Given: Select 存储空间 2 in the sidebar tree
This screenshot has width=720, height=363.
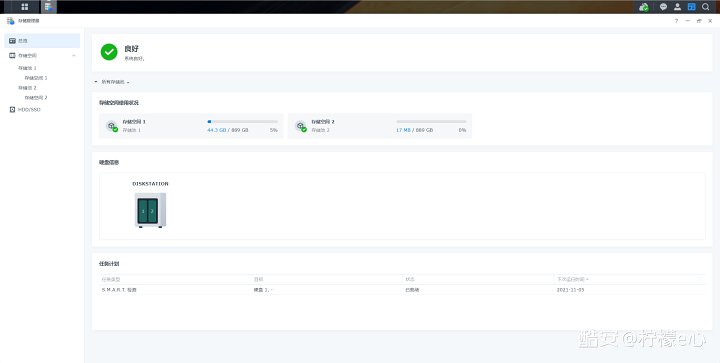Looking at the screenshot, I should click(x=36, y=98).
